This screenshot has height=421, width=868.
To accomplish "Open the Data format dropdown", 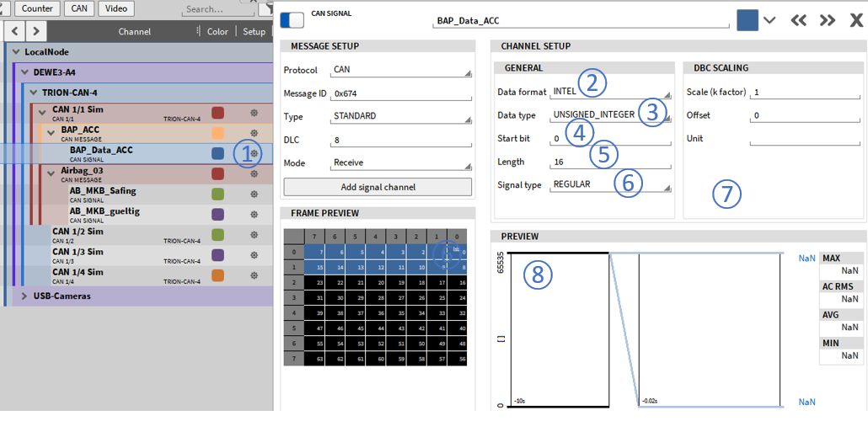I will click(x=611, y=91).
